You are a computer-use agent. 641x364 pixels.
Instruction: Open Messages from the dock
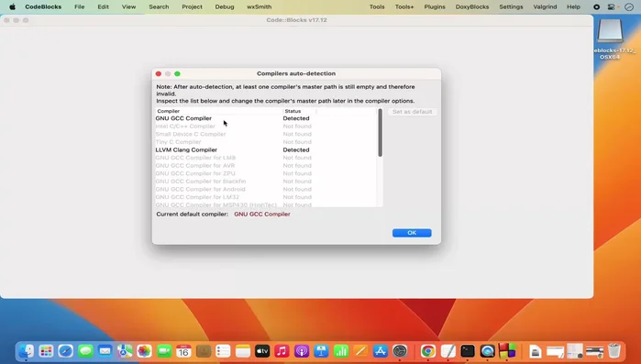pyautogui.click(x=85, y=351)
